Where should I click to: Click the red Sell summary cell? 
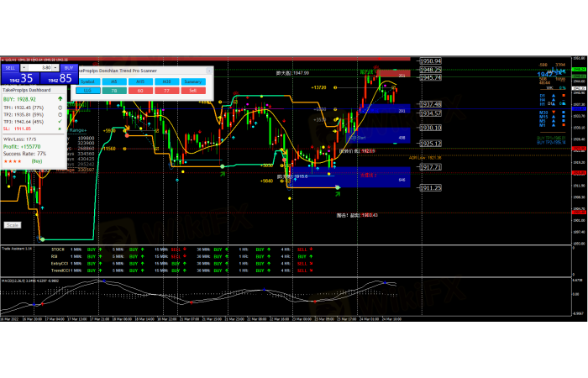coord(193,89)
